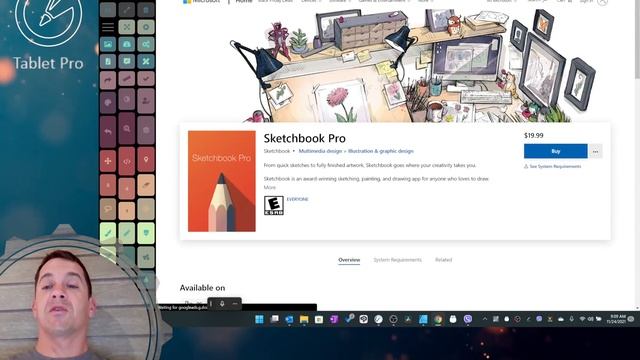Screen dimensions: 640x360
Task: Switch to the Related tab
Action: pos(444,260)
